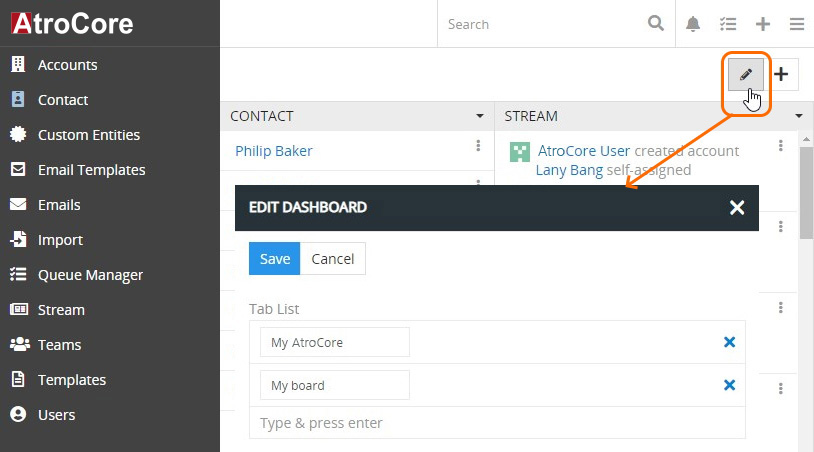Close the Edit Dashboard dialog

click(x=737, y=208)
